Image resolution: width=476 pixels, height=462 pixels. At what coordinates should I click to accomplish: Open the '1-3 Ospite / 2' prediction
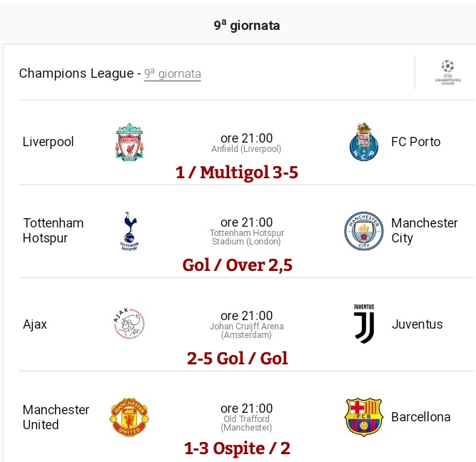[238, 448]
